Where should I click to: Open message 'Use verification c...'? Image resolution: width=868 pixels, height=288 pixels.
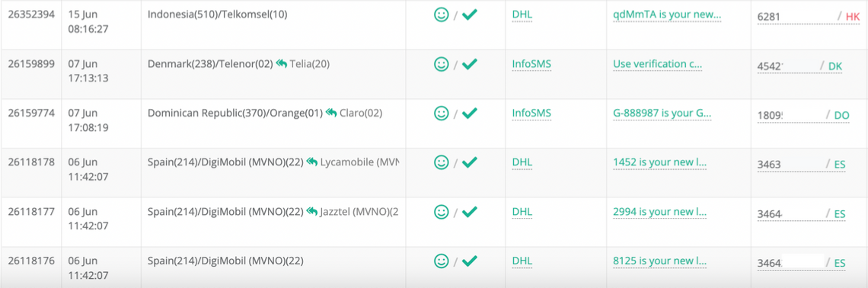(657, 64)
